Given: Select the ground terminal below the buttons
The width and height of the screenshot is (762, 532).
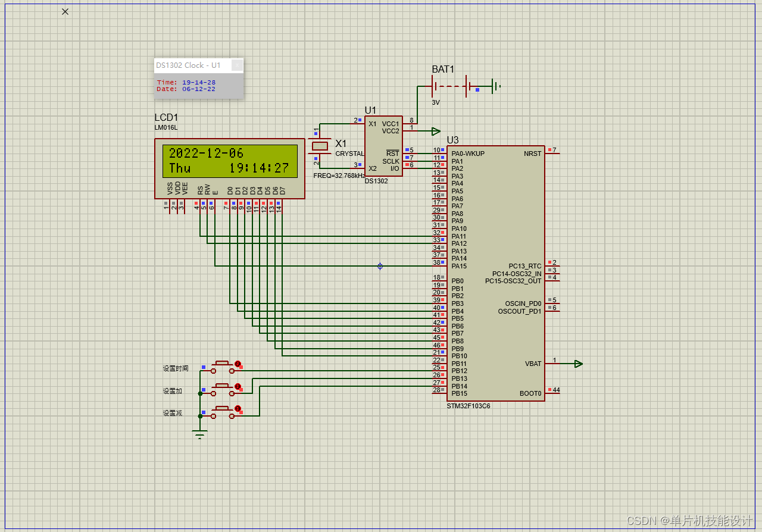Looking at the screenshot, I should [x=199, y=434].
